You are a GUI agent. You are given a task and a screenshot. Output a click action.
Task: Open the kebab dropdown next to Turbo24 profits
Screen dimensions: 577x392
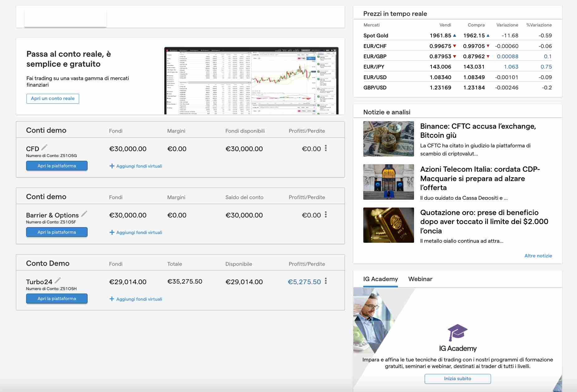(326, 281)
